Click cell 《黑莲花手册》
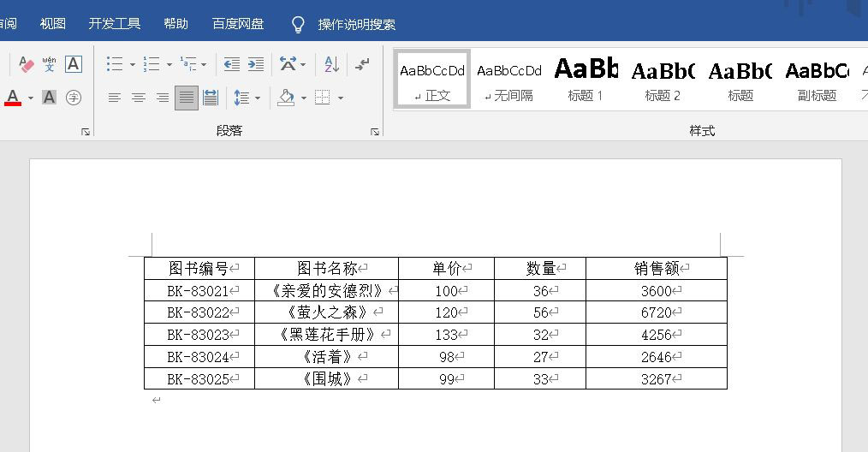 (327, 335)
